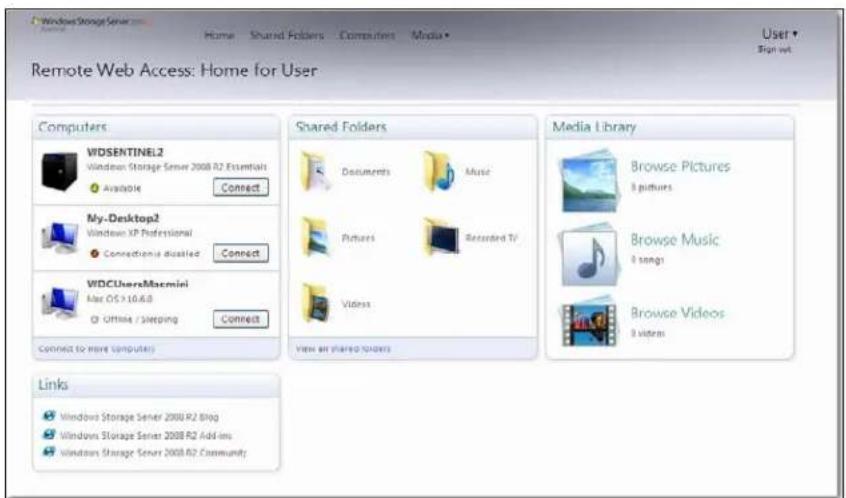Image resolution: width=846 pixels, height=498 pixels.
Task: Click the icon beside R2 Community link
Action: click(49, 452)
